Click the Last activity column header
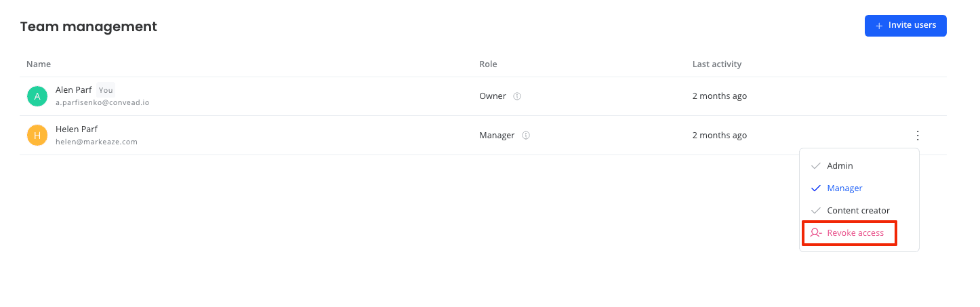The image size is (980, 307). [717, 64]
